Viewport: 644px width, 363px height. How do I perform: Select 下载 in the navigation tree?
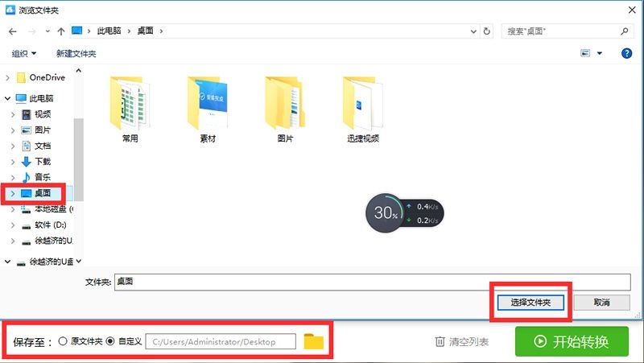pyautogui.click(x=43, y=162)
